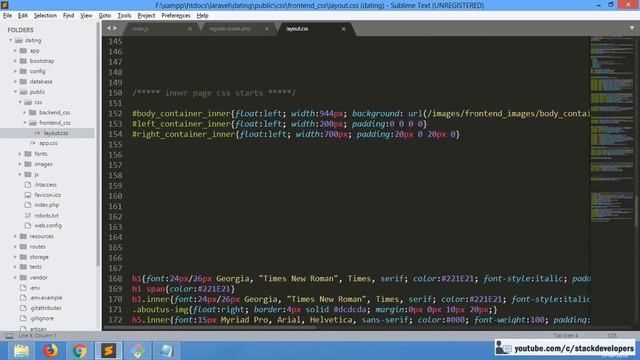Open the .env file
Viewport: 640px width, 360px height.
[x=35, y=288]
